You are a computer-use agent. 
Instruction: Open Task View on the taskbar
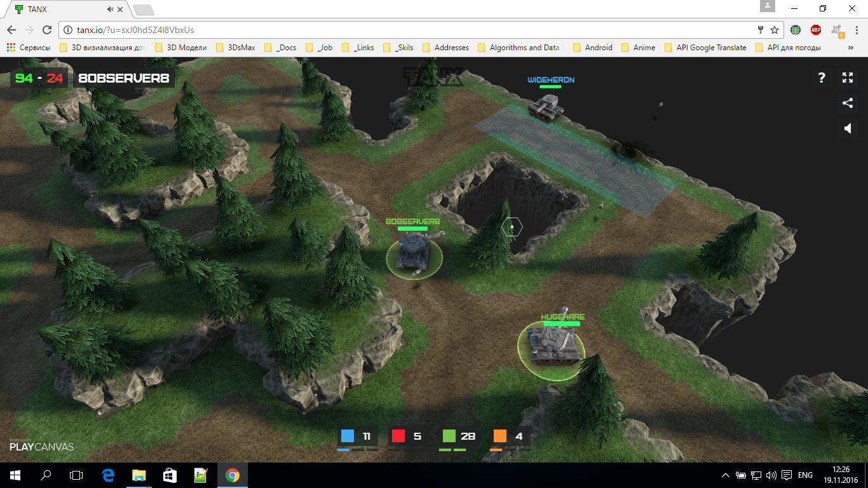click(76, 475)
